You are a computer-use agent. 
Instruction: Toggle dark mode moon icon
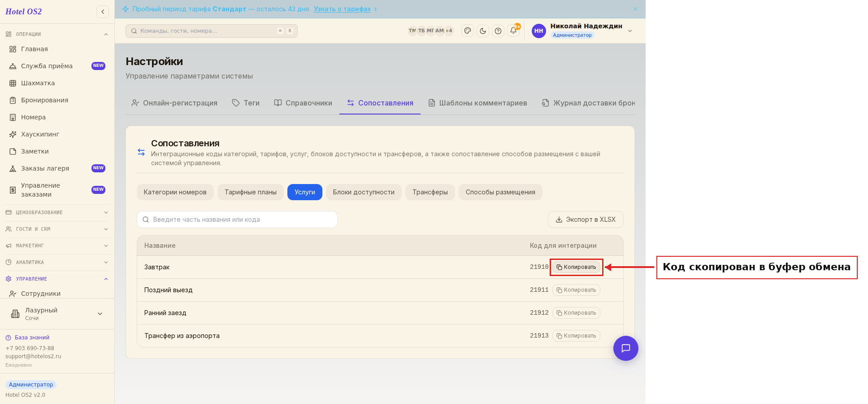(483, 31)
